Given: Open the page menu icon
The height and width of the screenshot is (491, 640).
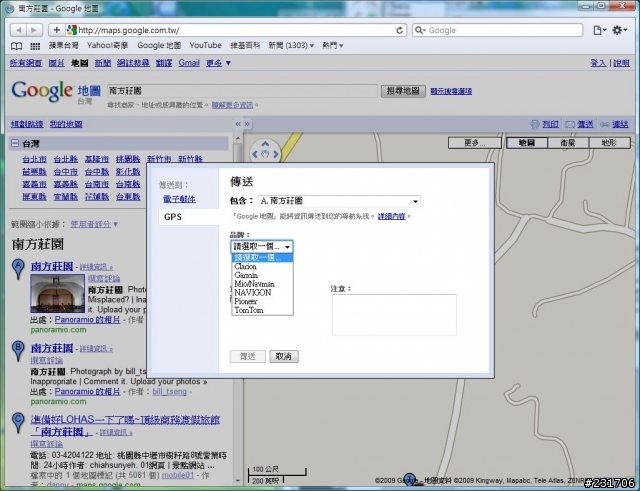Looking at the screenshot, I should [600, 30].
